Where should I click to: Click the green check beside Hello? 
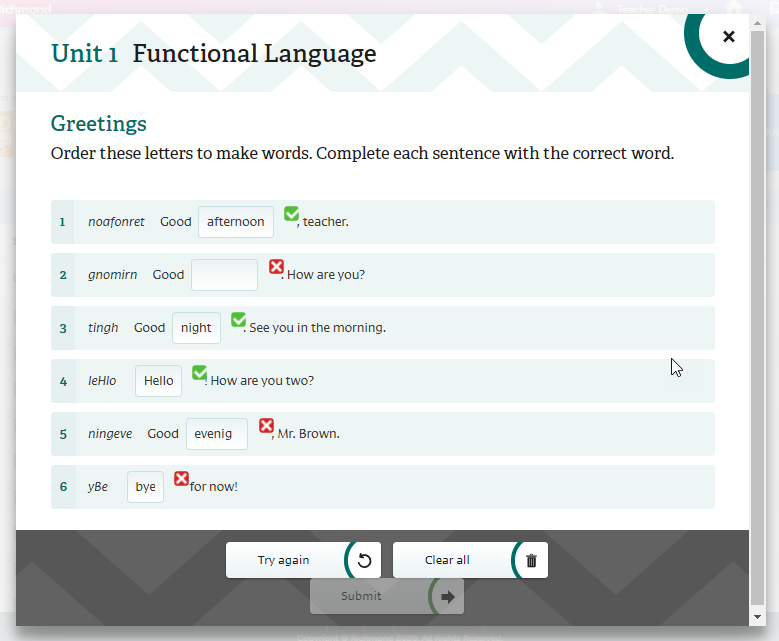pyautogui.click(x=199, y=372)
